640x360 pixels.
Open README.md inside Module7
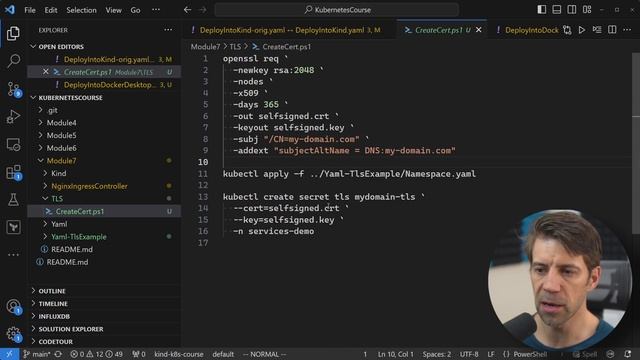tap(104, 249)
